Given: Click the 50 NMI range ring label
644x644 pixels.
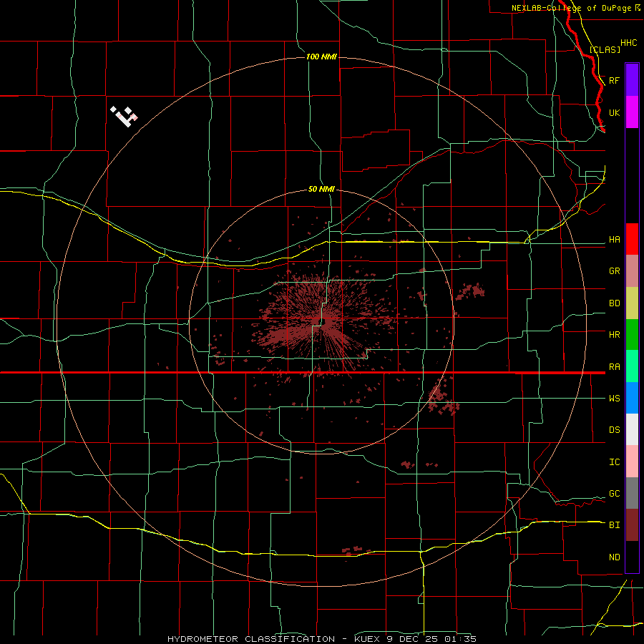Looking at the screenshot, I should point(321,189).
